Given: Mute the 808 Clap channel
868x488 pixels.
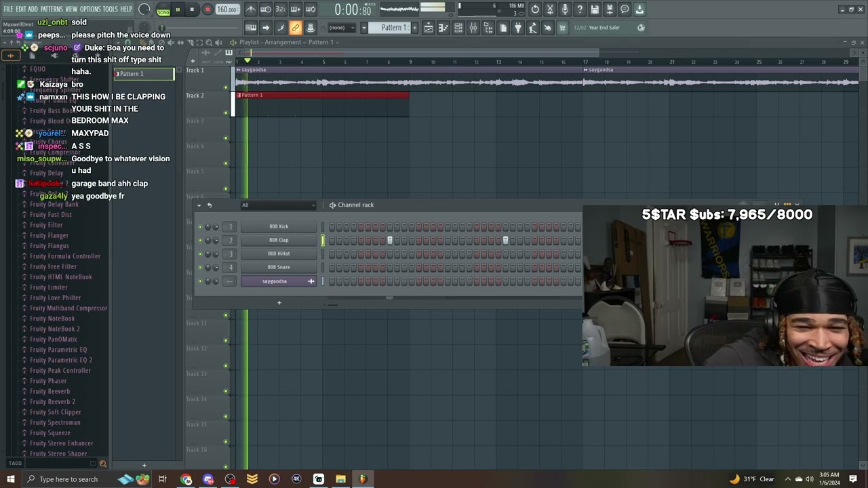Looking at the screenshot, I should tap(200, 240).
